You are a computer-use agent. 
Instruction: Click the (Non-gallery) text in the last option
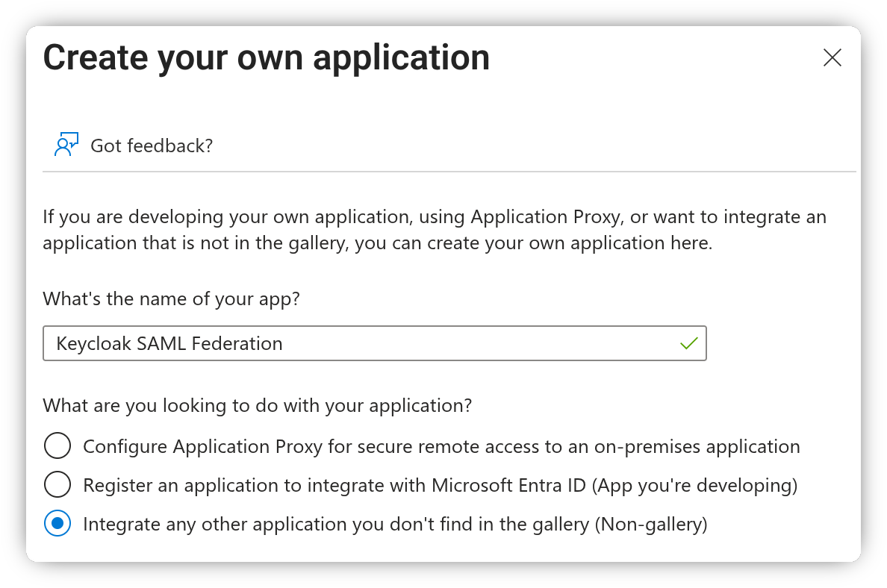point(650,524)
